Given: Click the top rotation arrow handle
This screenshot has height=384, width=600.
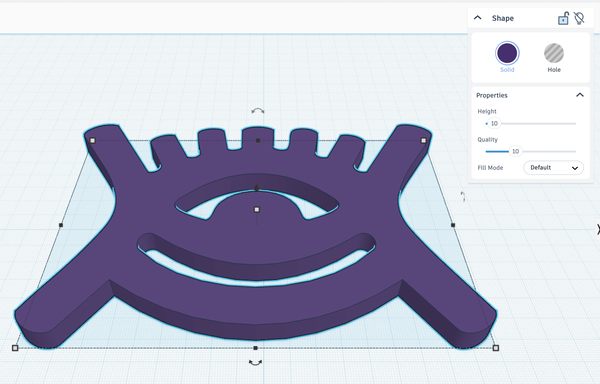Looking at the screenshot, I should [x=258, y=111].
